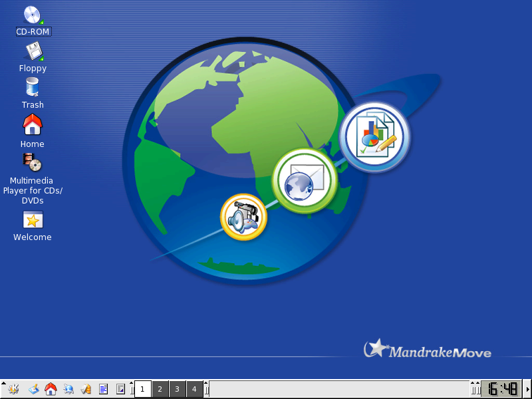Switch to virtual desktop 3
Viewport: 532px width, 399px height.
[177, 389]
